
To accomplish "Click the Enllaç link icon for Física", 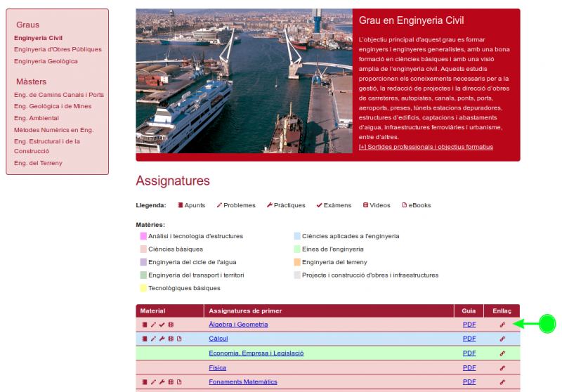I will pyautogui.click(x=502, y=367).
